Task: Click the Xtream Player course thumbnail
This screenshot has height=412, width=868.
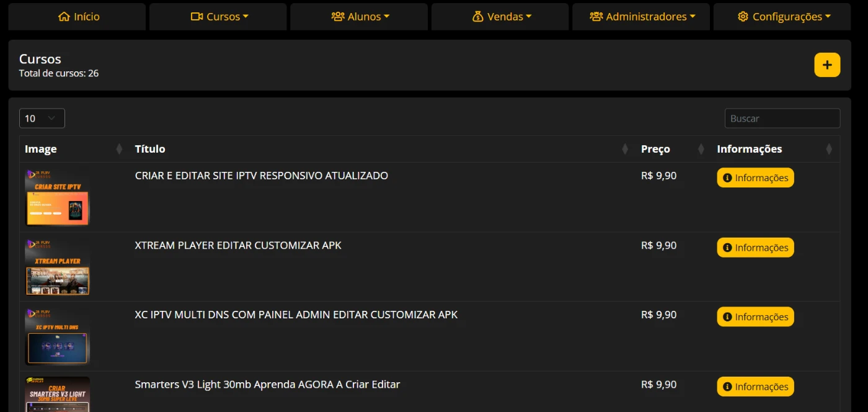Action: (x=58, y=267)
